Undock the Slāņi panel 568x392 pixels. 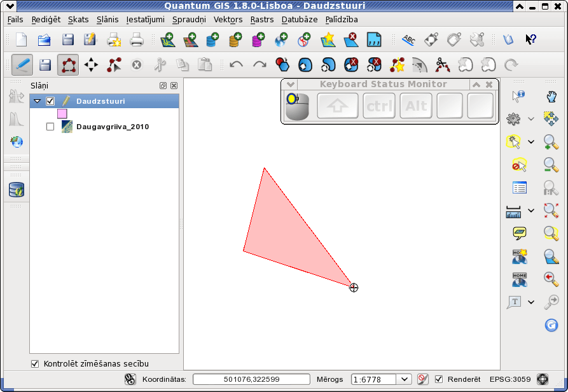tap(163, 85)
